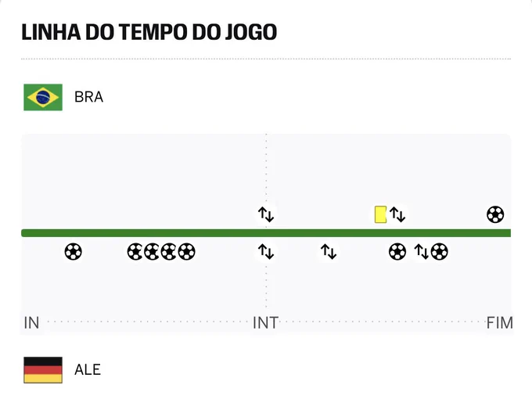Click the Germany flag
Screen dimensions: 532x399
43,370
